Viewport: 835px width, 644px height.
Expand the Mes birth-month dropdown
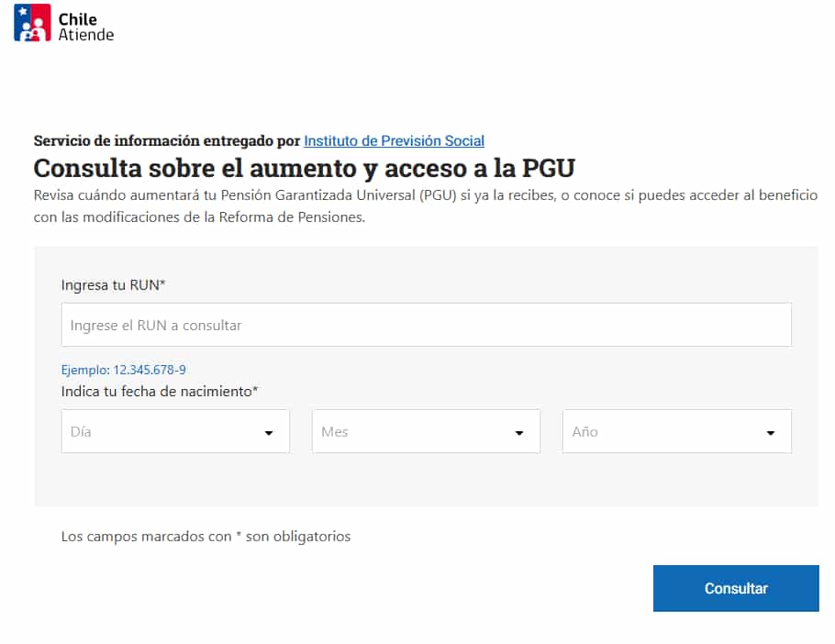[426, 432]
